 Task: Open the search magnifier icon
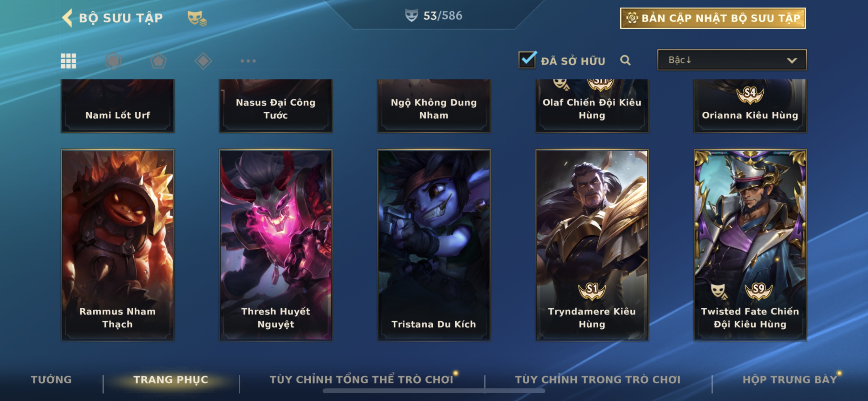point(625,60)
